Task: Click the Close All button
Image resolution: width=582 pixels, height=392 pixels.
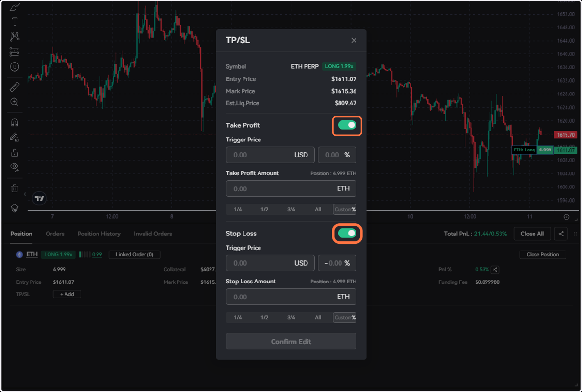Action: [532, 234]
